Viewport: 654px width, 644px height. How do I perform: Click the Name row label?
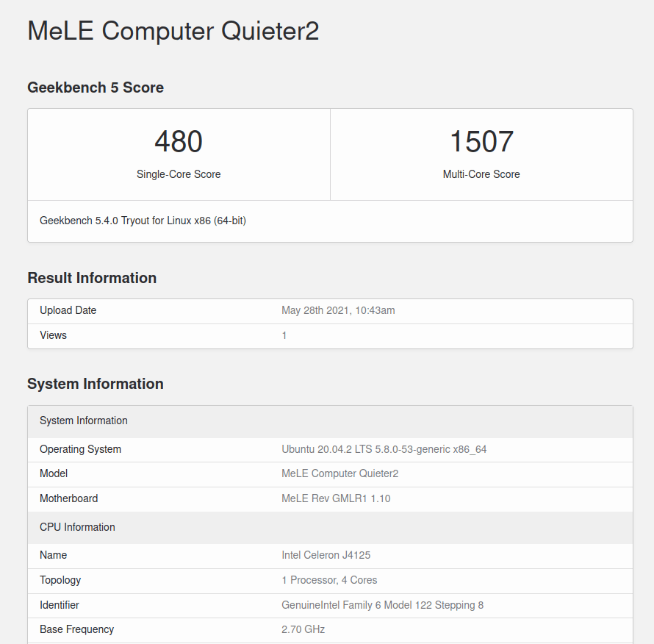(x=54, y=555)
